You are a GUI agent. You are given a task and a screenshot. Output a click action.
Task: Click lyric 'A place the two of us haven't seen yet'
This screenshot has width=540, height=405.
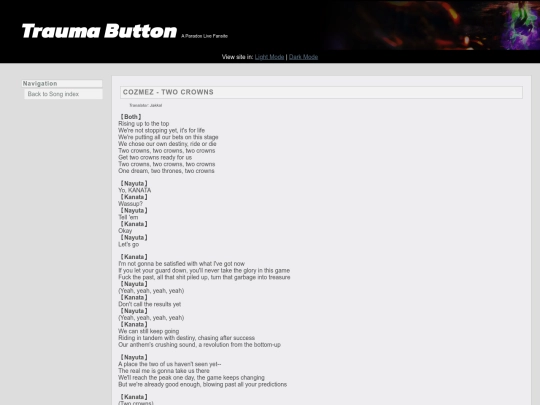pos(170,364)
